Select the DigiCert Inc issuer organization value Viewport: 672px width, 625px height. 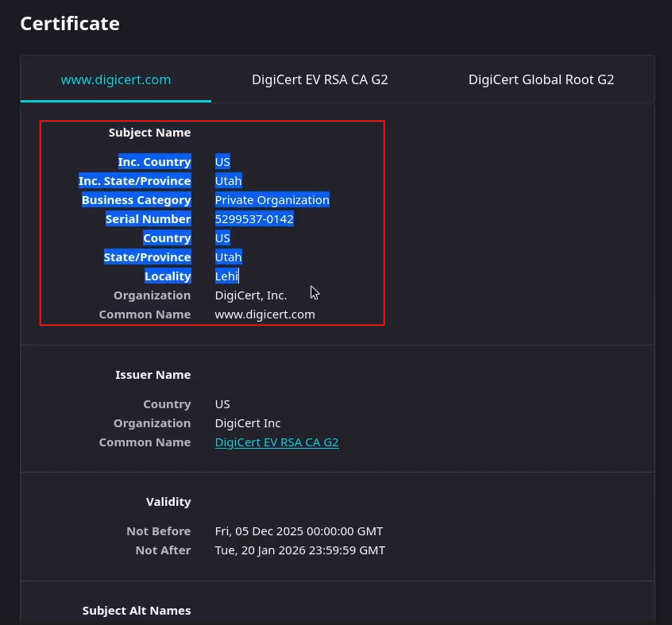(x=248, y=423)
